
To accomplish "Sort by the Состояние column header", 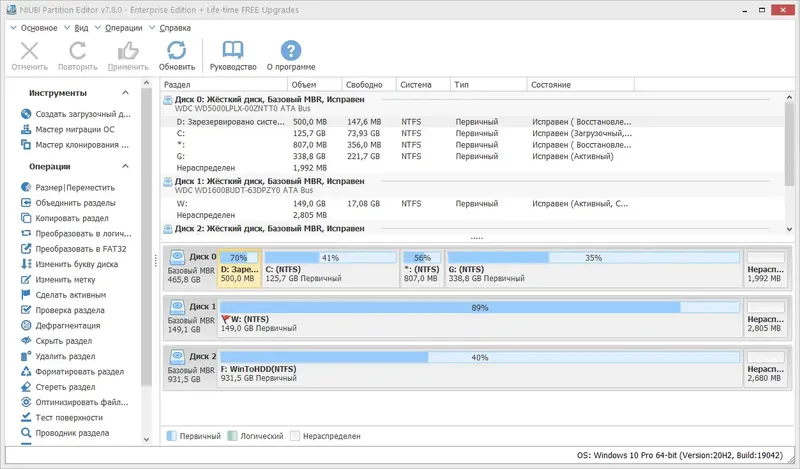I will pos(580,85).
